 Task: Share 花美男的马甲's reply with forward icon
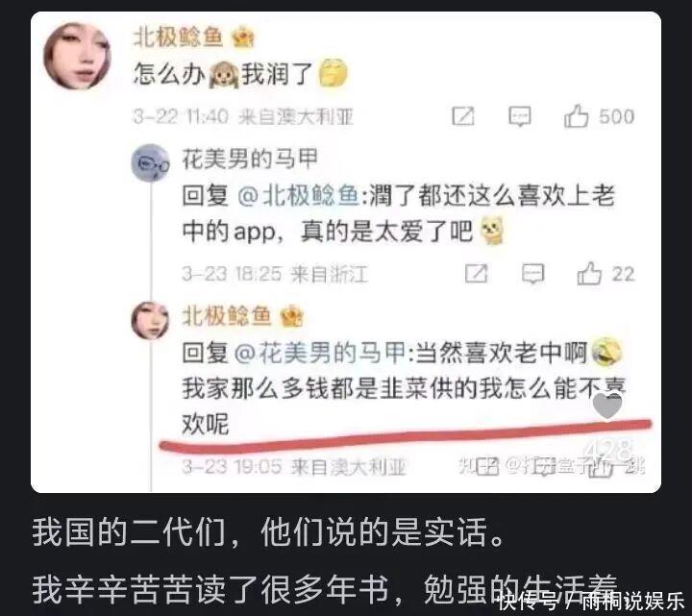coord(476,274)
